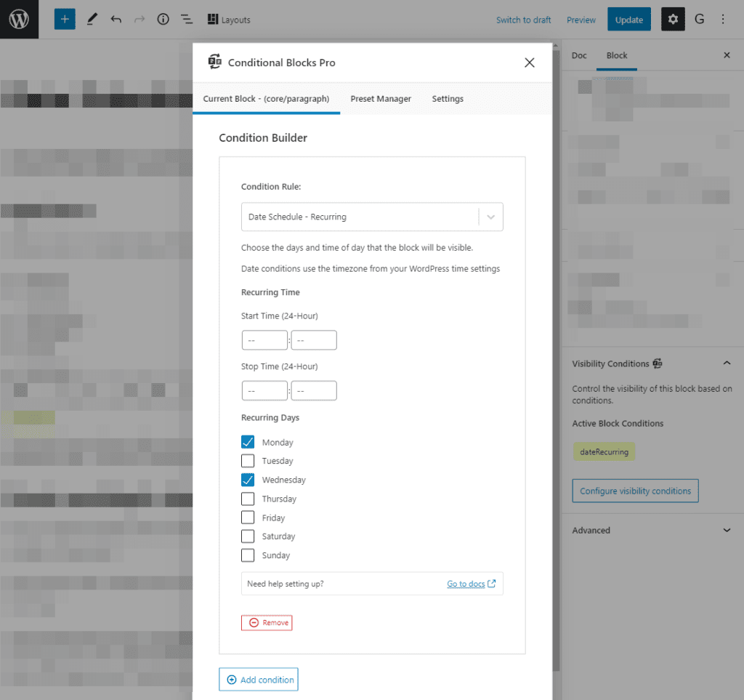
Task: Click the external link icon by Go to docs
Action: coord(492,583)
